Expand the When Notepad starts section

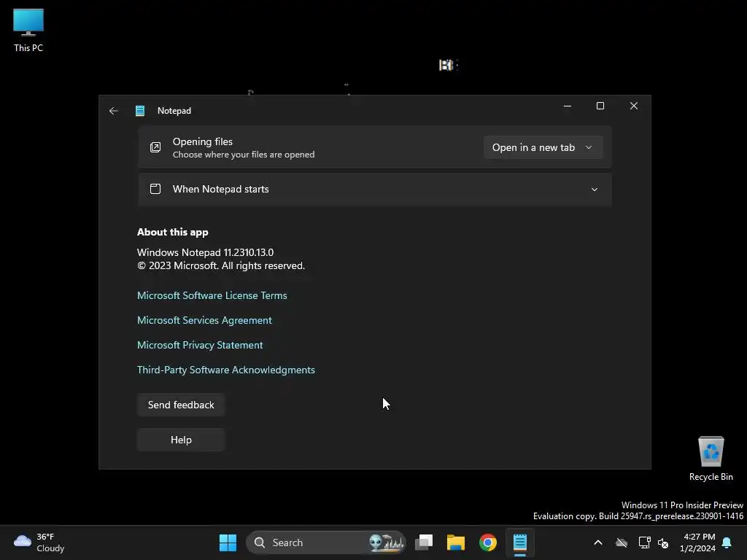point(595,190)
